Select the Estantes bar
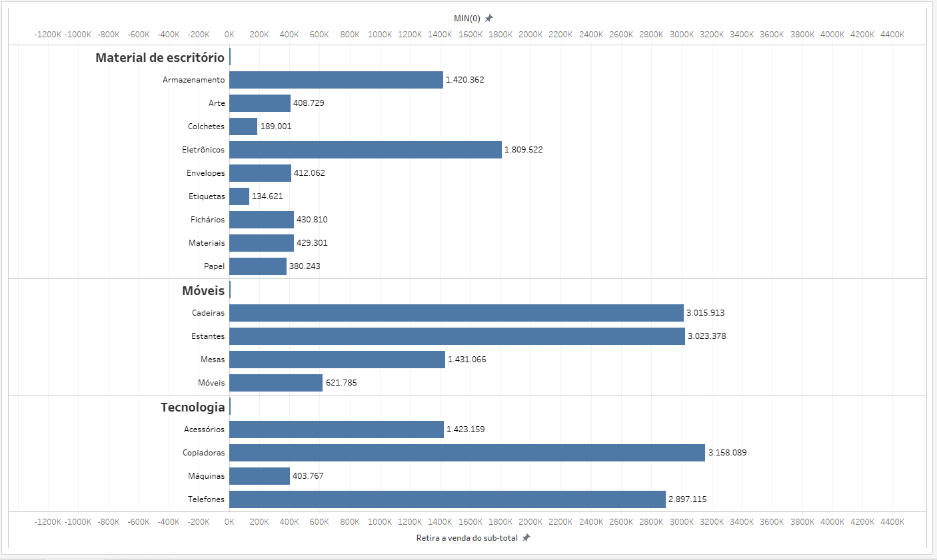The height and width of the screenshot is (560, 937). 457,336
